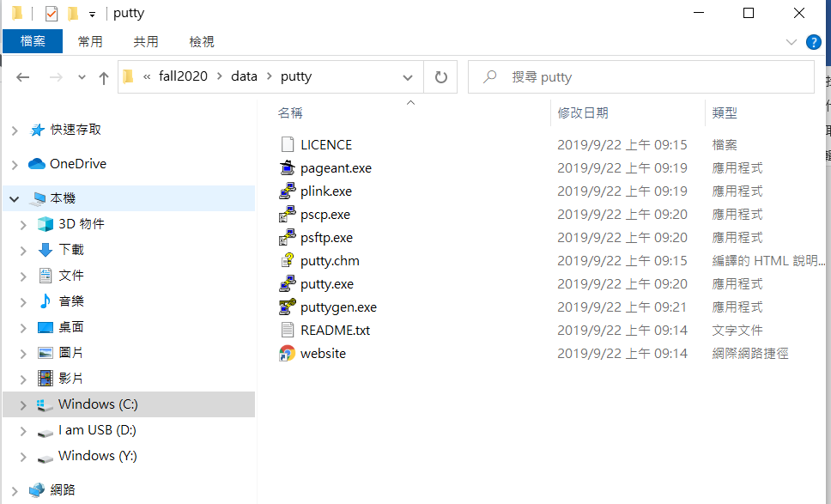Select the pageant.exe file icon
The image size is (831, 504).
click(288, 168)
